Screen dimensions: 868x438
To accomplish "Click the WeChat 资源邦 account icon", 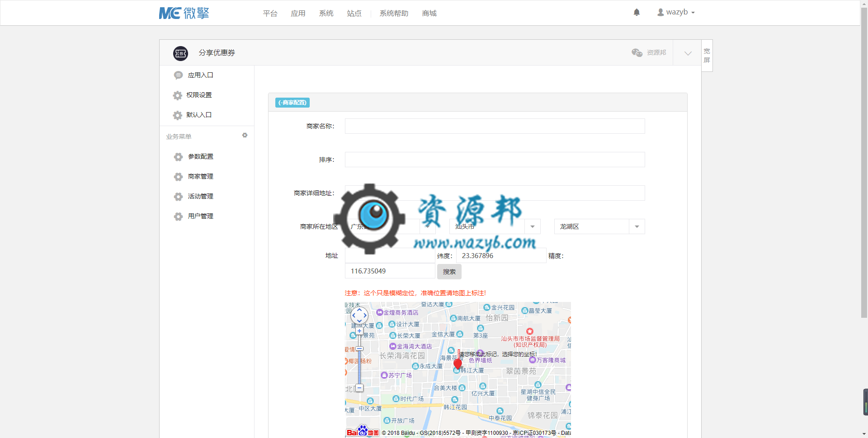I will [x=637, y=53].
